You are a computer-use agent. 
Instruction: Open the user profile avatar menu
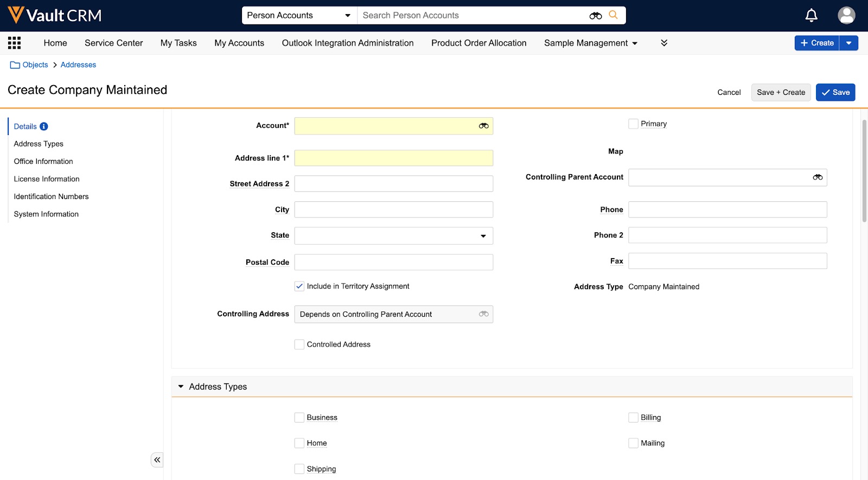[x=846, y=15]
